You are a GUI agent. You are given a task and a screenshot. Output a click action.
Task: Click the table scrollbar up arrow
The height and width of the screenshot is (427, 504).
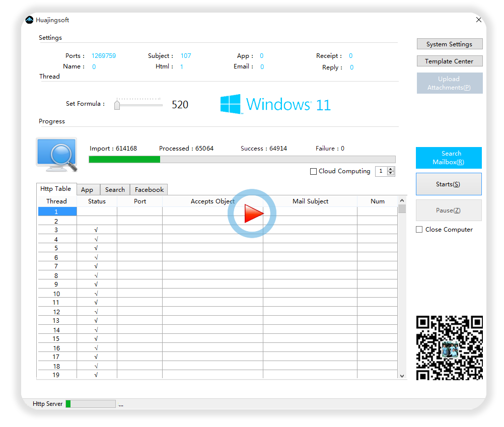(x=402, y=200)
